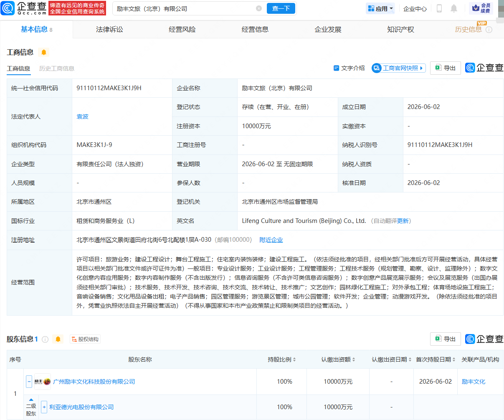Click 励丰 company logo thumbnail
This screenshot has height=420, width=504.
(x=42, y=382)
